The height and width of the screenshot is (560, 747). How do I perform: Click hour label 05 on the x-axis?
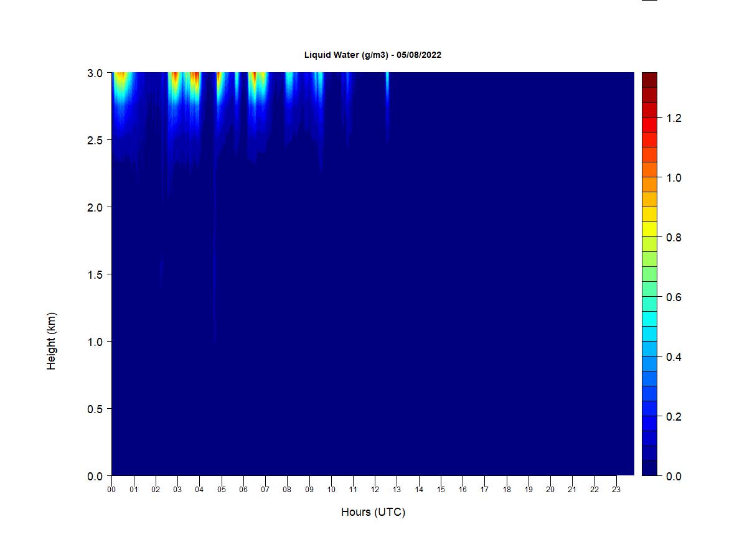coord(222,490)
